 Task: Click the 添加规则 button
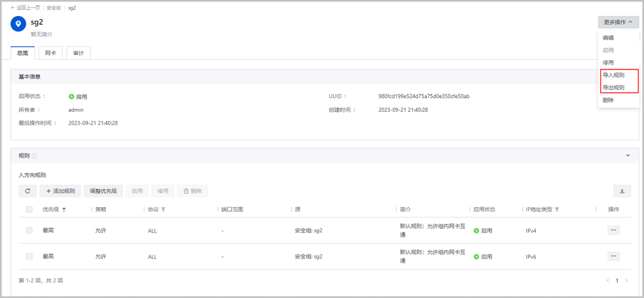[60, 191]
